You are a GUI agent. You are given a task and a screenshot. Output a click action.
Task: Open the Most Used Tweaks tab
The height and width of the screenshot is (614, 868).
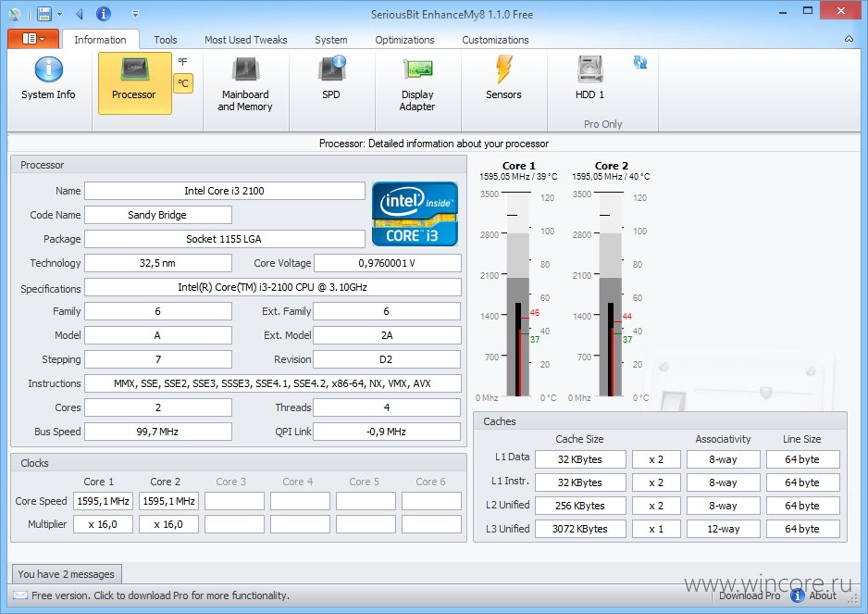click(x=246, y=40)
